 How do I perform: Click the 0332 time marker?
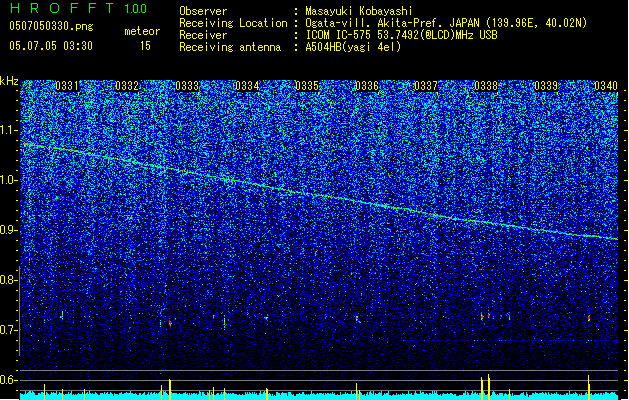(127, 86)
